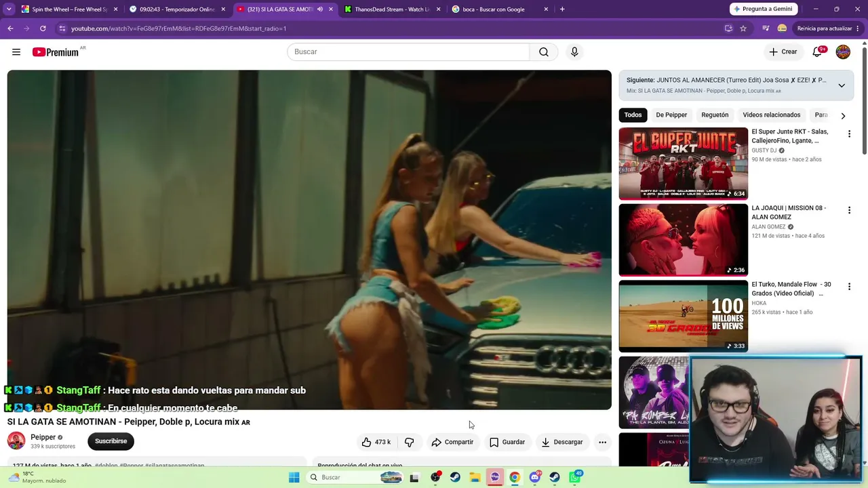The width and height of the screenshot is (868, 488).
Task: Click the Suscribirse button
Action: 111,441
